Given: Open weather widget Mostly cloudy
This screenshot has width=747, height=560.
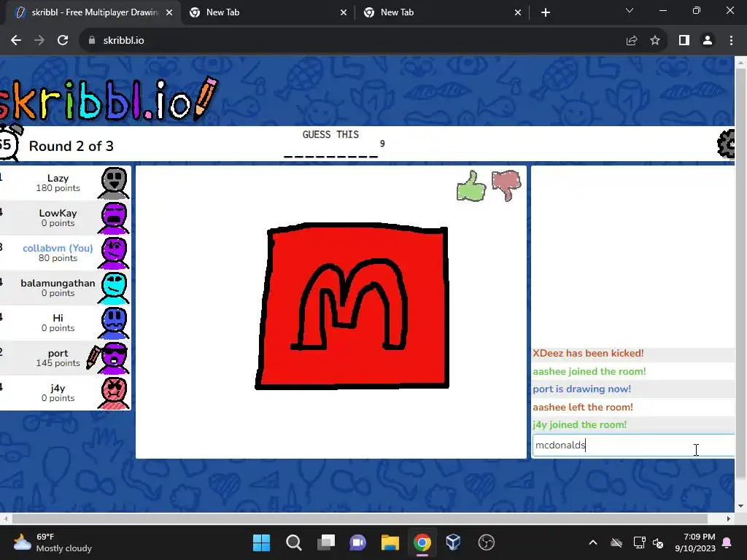Looking at the screenshot, I should (53, 542).
